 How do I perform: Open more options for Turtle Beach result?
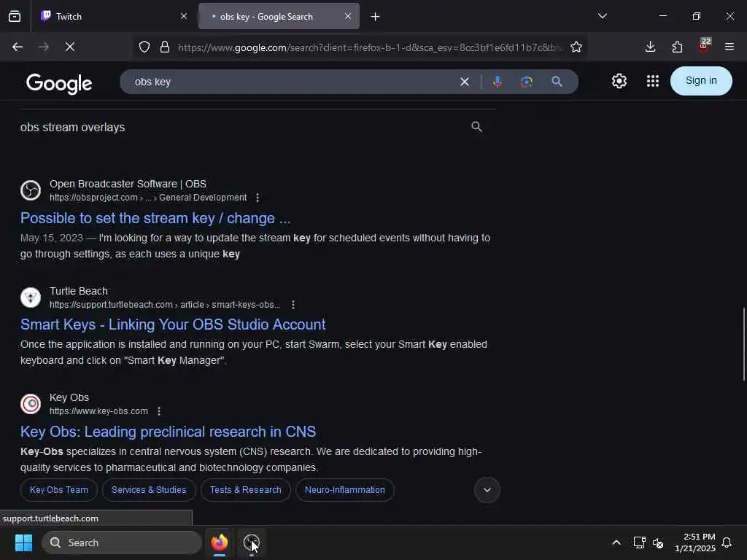pyautogui.click(x=293, y=305)
